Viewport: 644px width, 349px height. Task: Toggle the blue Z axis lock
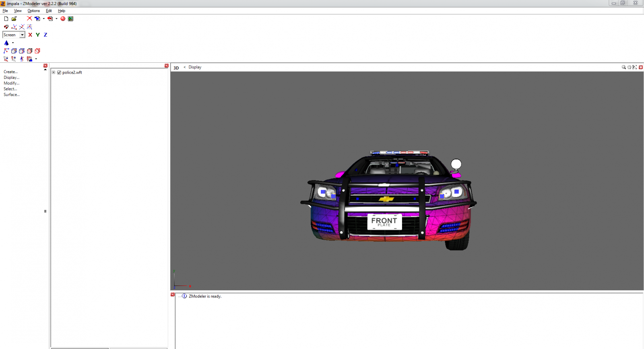point(45,35)
